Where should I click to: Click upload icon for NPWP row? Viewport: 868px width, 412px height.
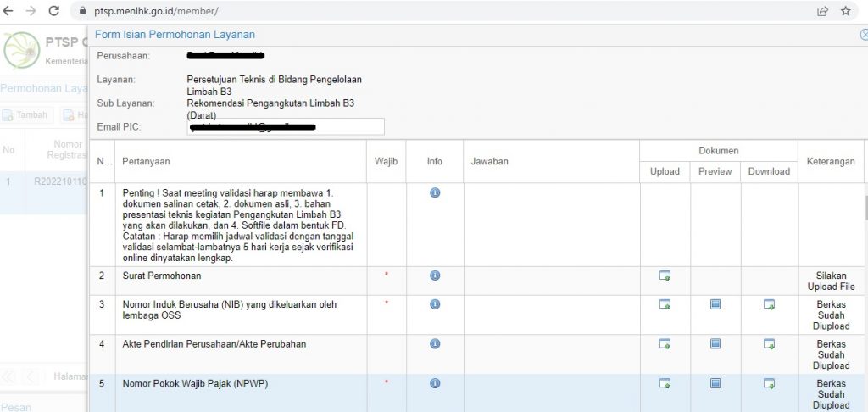tap(665, 383)
